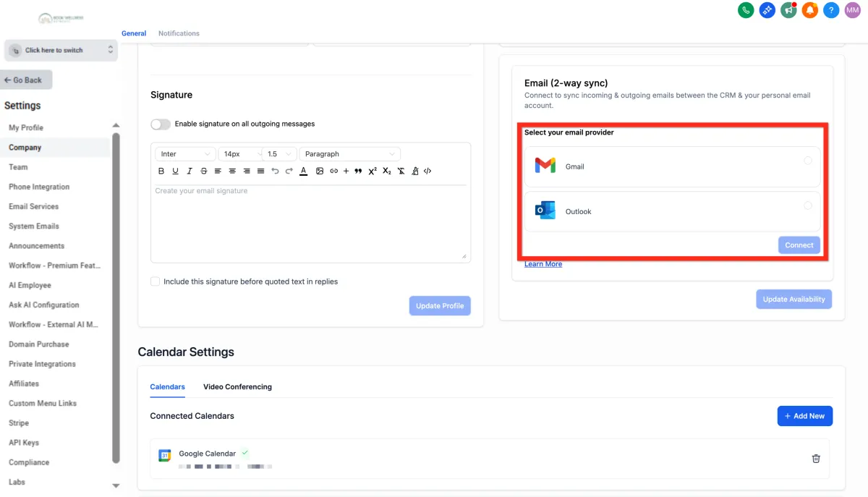Apply strikethrough formatting in signature toolbar
The height and width of the screenshot is (497, 868).
point(203,171)
